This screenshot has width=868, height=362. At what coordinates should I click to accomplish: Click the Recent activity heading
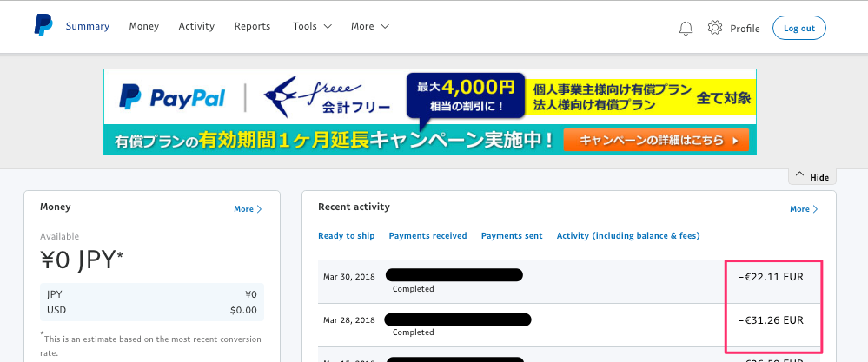(x=354, y=207)
